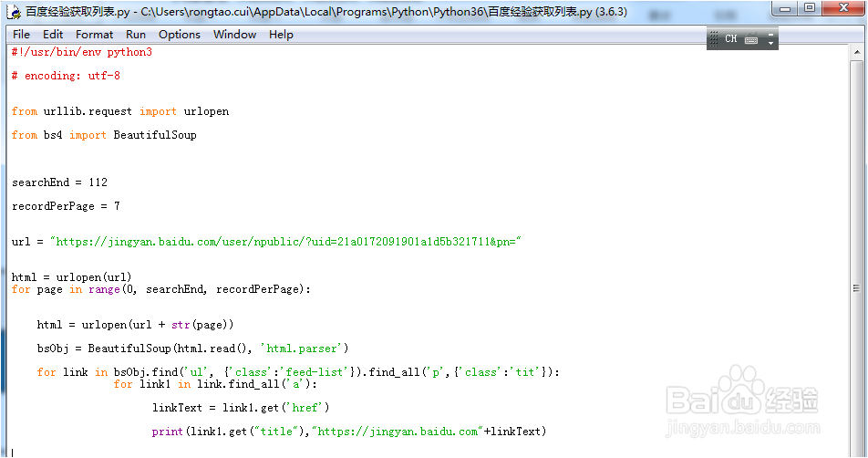
Task: Click 'urlopen' in the urllib import line
Action: tap(206, 111)
